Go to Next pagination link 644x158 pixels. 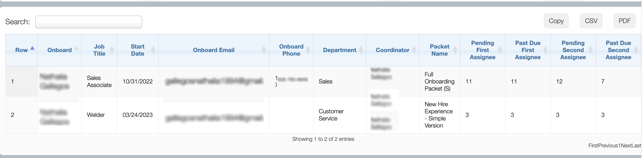pos(626,146)
